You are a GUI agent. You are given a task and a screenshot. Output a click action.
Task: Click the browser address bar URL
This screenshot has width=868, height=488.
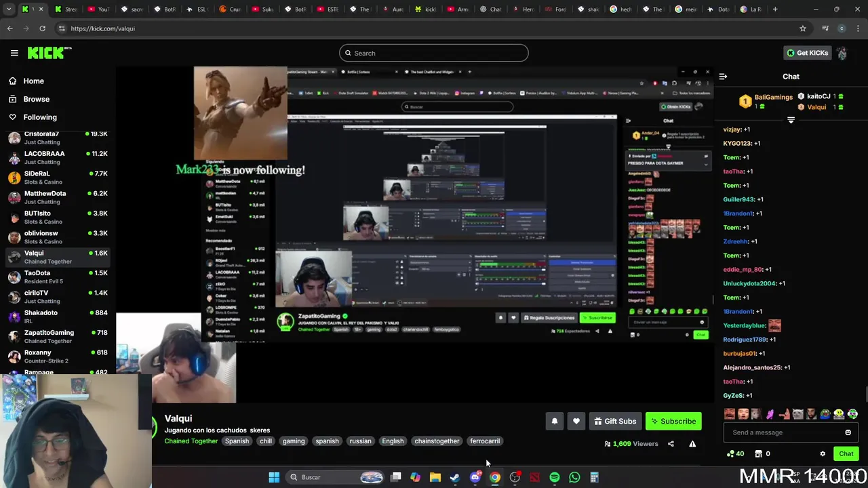[x=102, y=28]
